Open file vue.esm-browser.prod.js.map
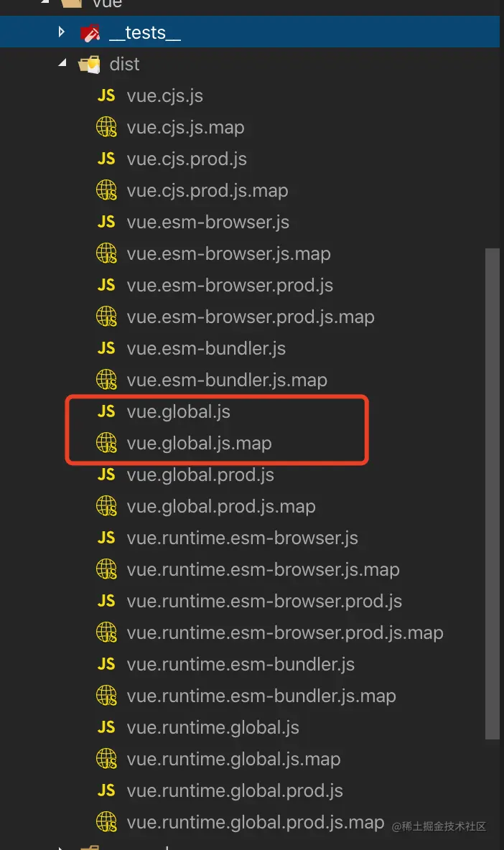Viewport: 504px width, 850px height. click(251, 317)
